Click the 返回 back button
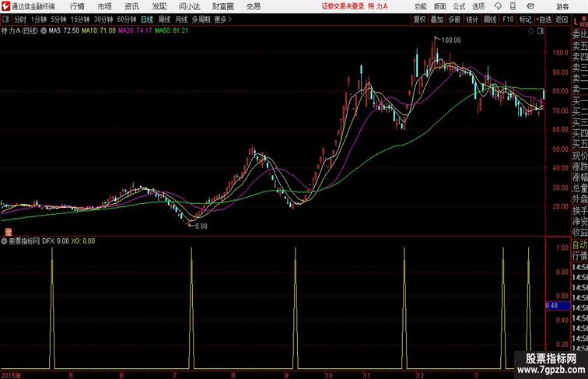588x379 pixels. [x=562, y=19]
